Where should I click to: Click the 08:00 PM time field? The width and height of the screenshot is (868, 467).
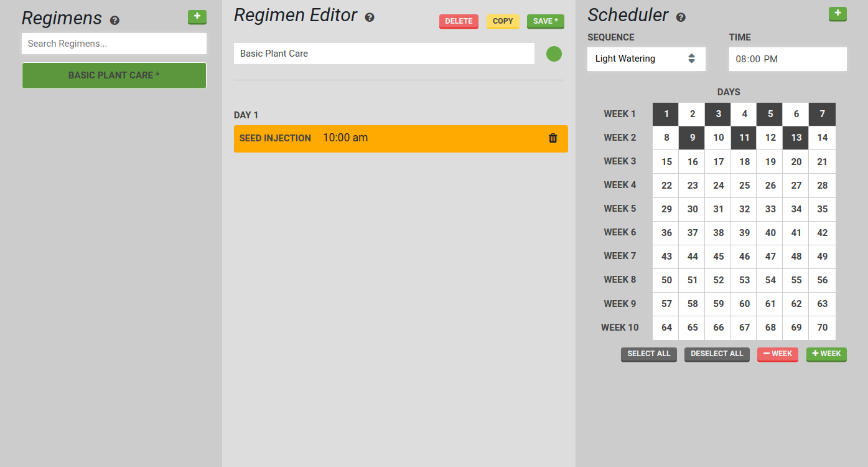(x=787, y=59)
